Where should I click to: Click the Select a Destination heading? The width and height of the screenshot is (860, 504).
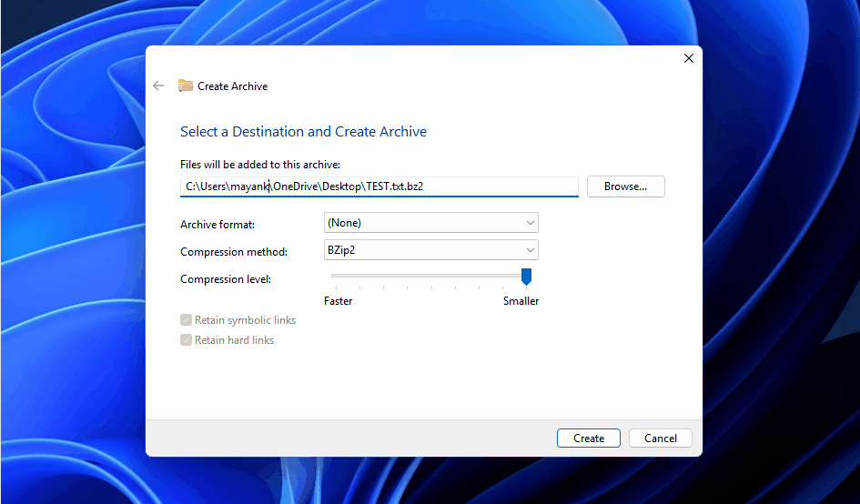pos(303,132)
